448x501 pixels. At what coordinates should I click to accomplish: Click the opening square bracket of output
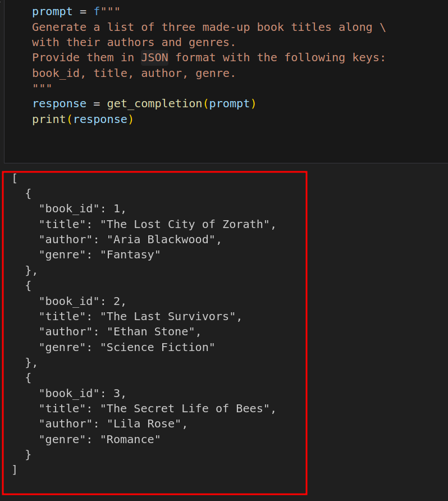[x=15, y=178]
